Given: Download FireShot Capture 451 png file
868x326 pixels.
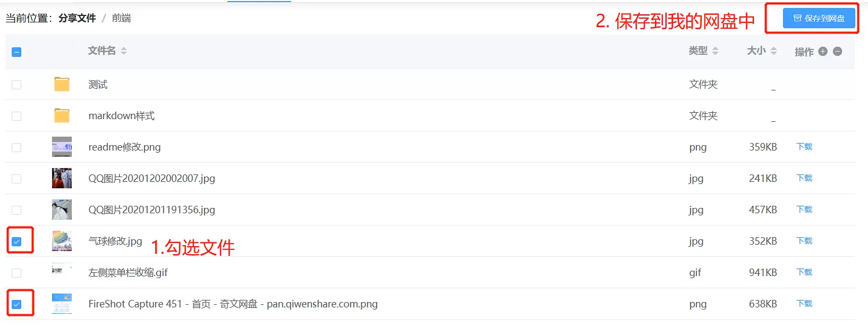Looking at the screenshot, I should 804,304.
